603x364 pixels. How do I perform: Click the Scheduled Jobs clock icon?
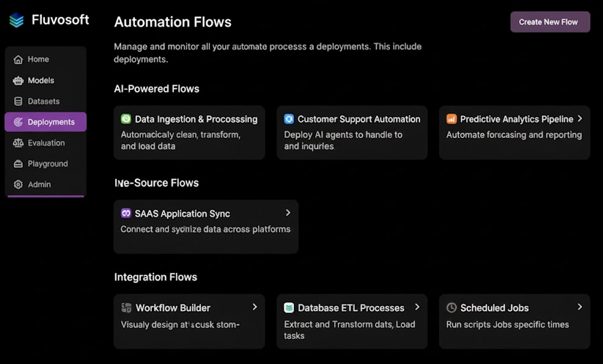[x=451, y=308]
